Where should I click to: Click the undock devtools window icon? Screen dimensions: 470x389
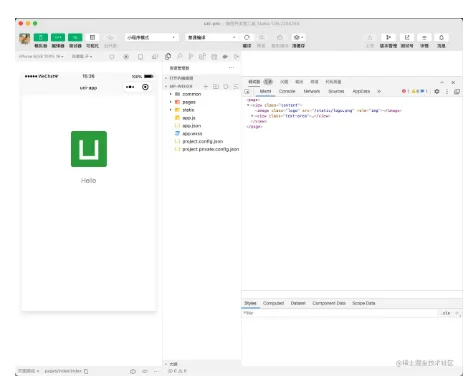point(457,91)
